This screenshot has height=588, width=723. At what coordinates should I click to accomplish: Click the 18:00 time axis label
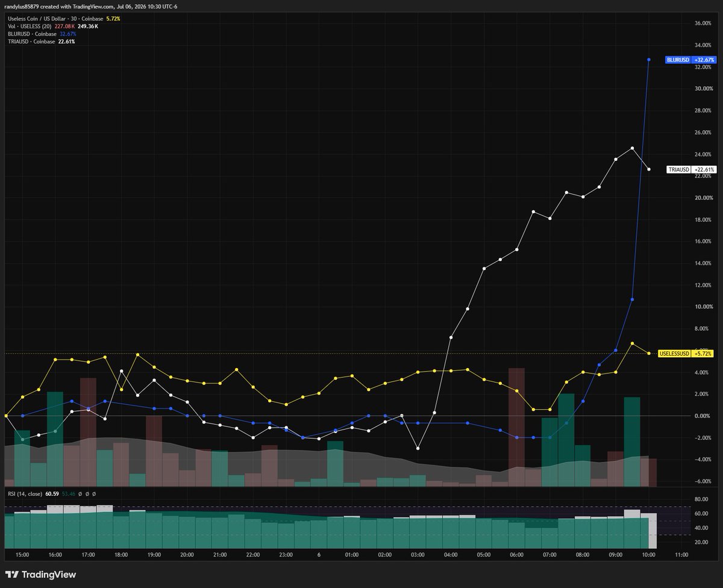pyautogui.click(x=120, y=555)
